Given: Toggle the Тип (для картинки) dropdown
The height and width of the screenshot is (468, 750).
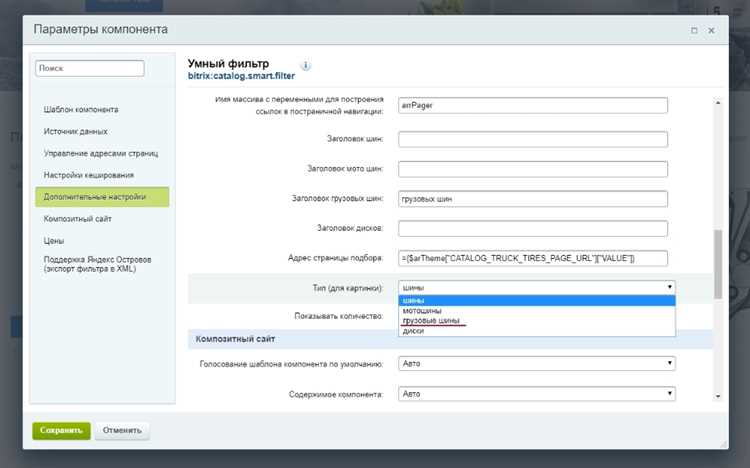Looking at the screenshot, I should (x=537, y=288).
